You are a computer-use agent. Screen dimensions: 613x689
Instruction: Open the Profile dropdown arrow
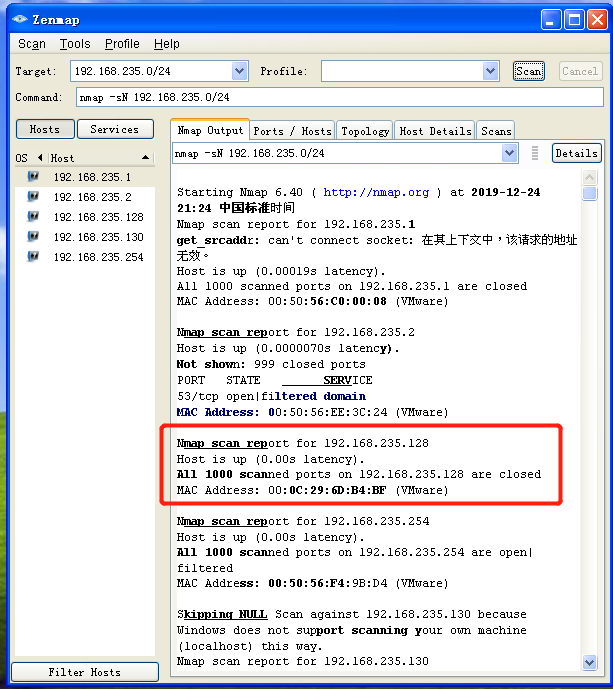coord(490,71)
